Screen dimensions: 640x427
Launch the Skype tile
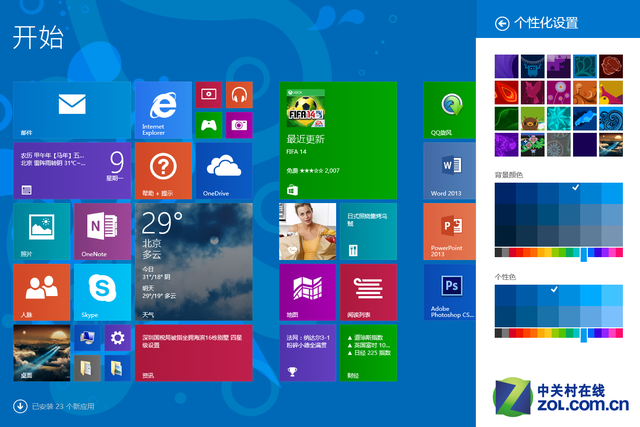click(x=102, y=292)
